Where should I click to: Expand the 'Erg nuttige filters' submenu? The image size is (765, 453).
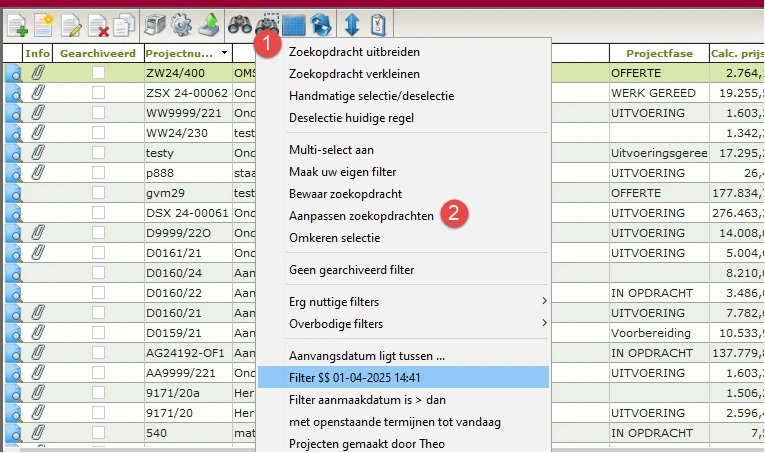coord(400,301)
